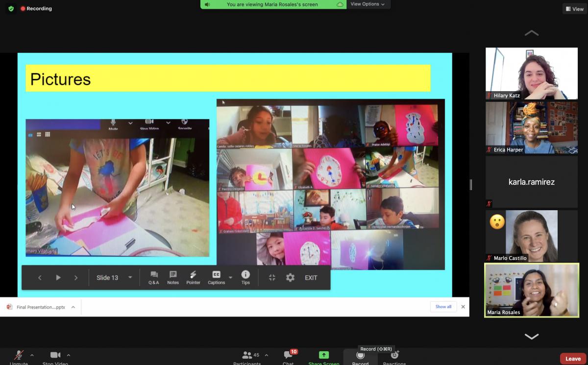Select the Pointer tool
Screen dimensions: 588x365
(193, 277)
